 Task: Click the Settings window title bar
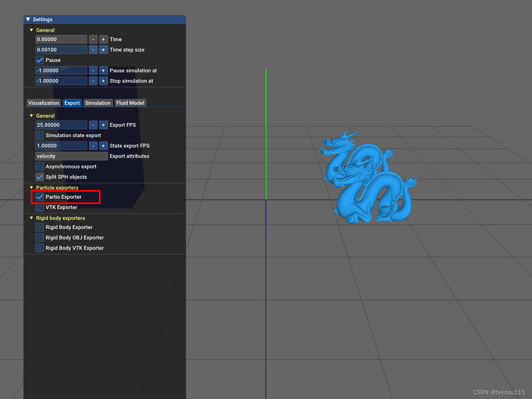coord(105,20)
